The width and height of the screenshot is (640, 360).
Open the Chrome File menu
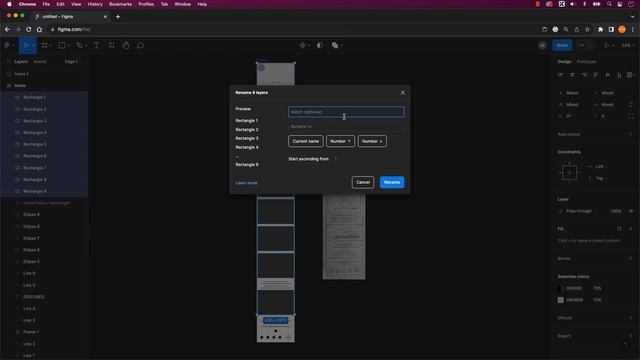(x=46, y=4)
